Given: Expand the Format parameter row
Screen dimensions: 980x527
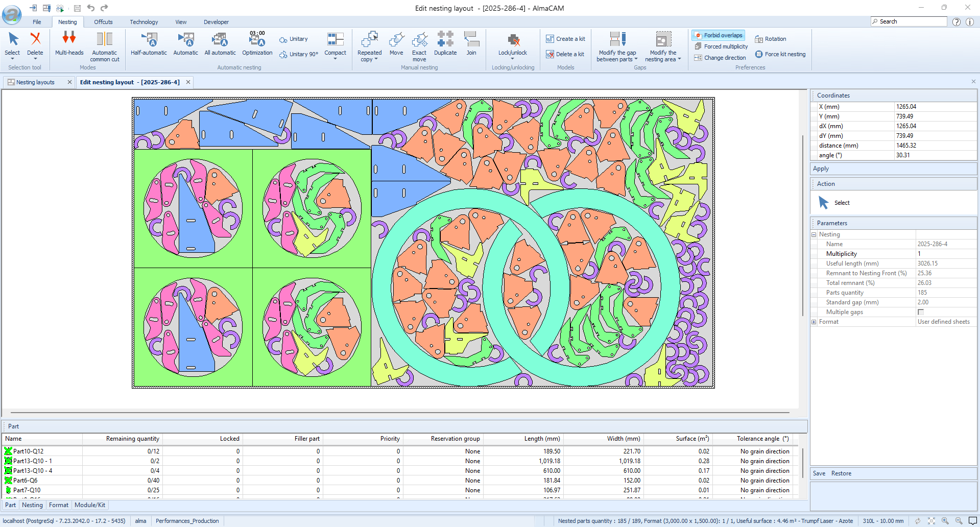Looking at the screenshot, I should [x=814, y=322].
